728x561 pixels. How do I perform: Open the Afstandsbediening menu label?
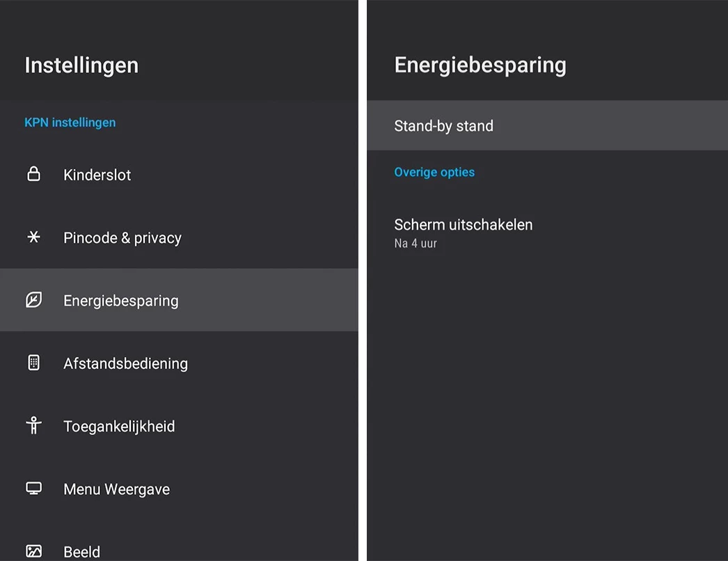click(125, 363)
